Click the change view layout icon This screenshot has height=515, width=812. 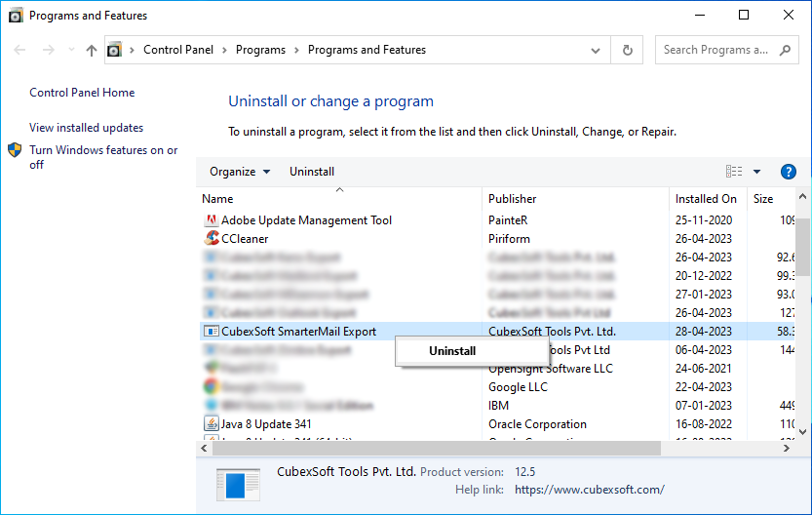click(x=734, y=172)
